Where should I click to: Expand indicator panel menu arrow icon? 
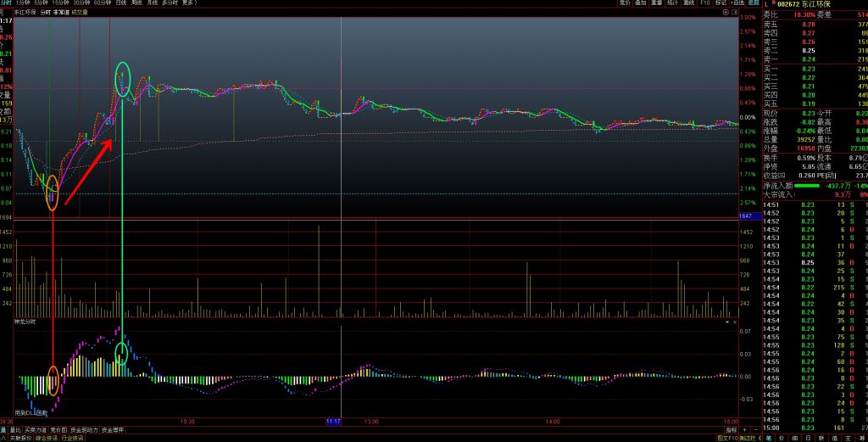coord(726,322)
